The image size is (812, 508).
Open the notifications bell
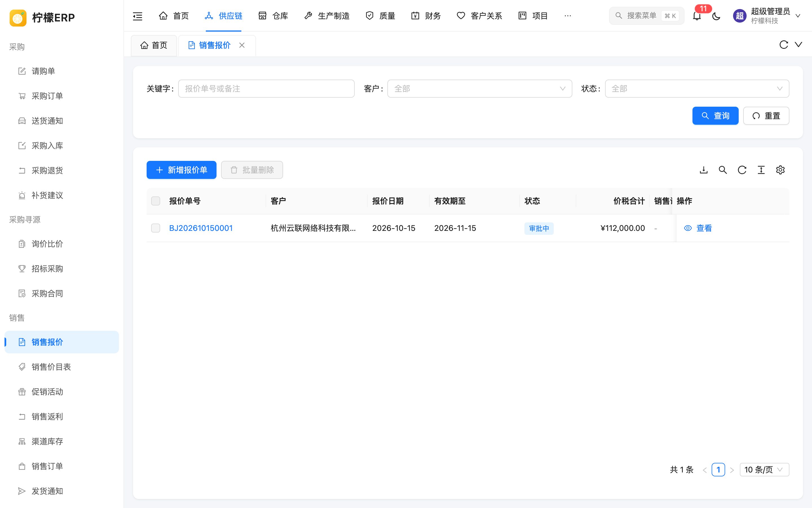click(697, 16)
